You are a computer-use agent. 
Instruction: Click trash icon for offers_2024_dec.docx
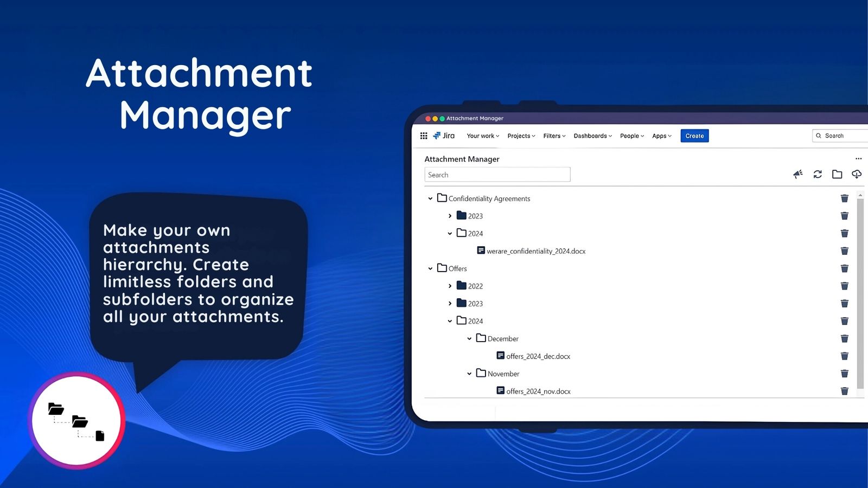(x=845, y=356)
